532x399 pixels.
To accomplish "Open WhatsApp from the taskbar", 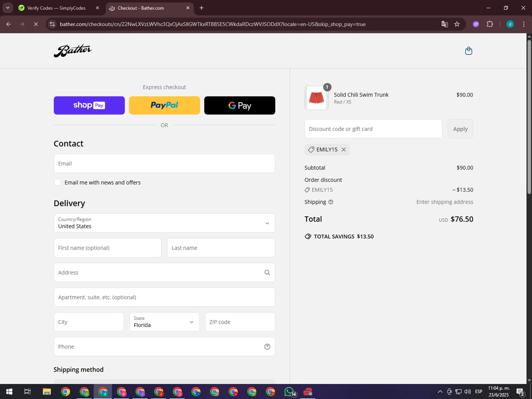I will [x=289, y=392].
